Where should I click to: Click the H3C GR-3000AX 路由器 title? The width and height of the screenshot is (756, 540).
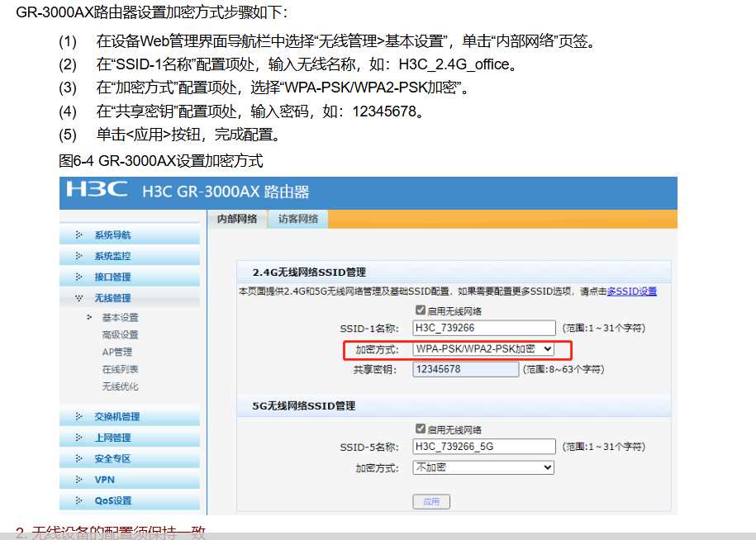pyautogui.click(x=226, y=192)
